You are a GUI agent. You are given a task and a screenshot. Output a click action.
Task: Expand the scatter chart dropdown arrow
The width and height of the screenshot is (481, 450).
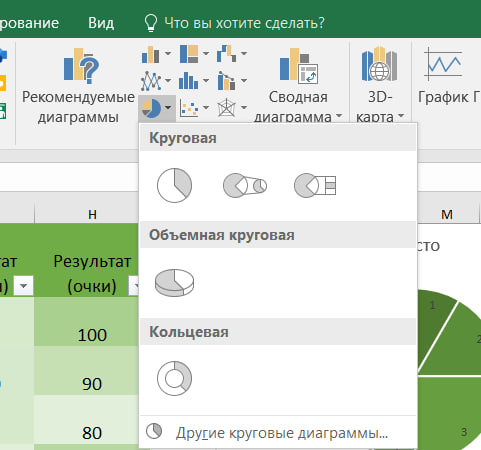click(206, 107)
